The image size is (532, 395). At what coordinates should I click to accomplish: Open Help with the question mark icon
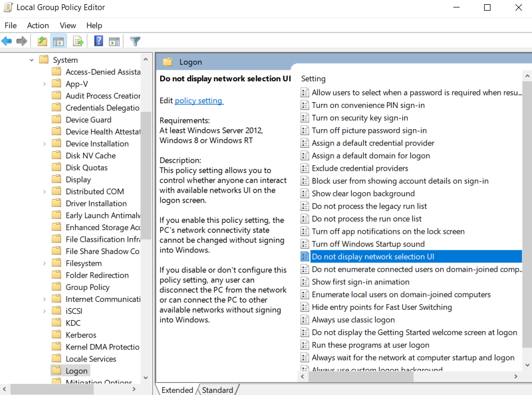point(98,41)
